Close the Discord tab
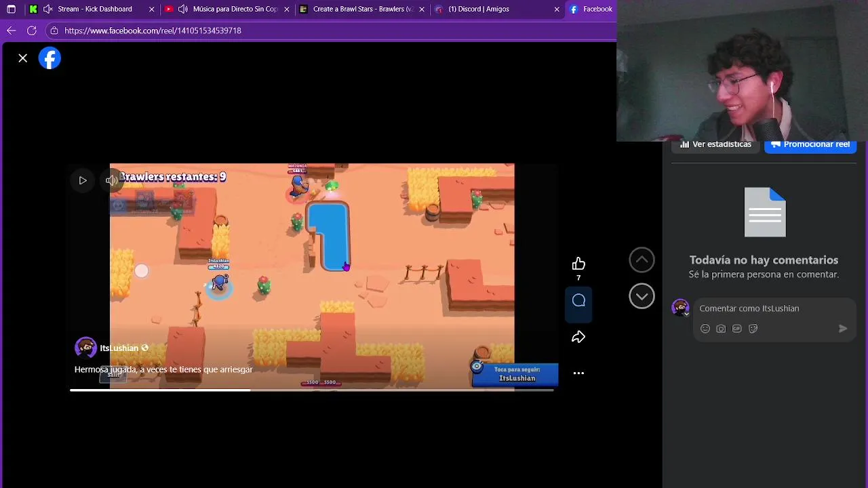 pyautogui.click(x=557, y=9)
